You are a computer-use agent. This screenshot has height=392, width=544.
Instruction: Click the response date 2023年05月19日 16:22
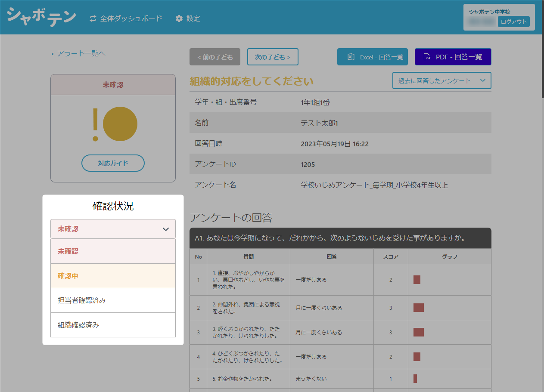[x=335, y=144]
